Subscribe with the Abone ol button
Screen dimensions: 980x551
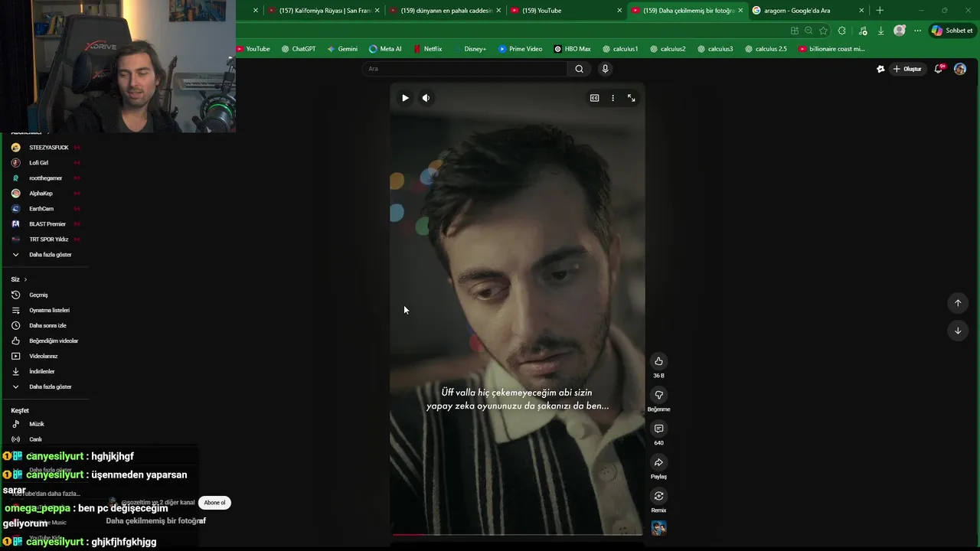(214, 503)
